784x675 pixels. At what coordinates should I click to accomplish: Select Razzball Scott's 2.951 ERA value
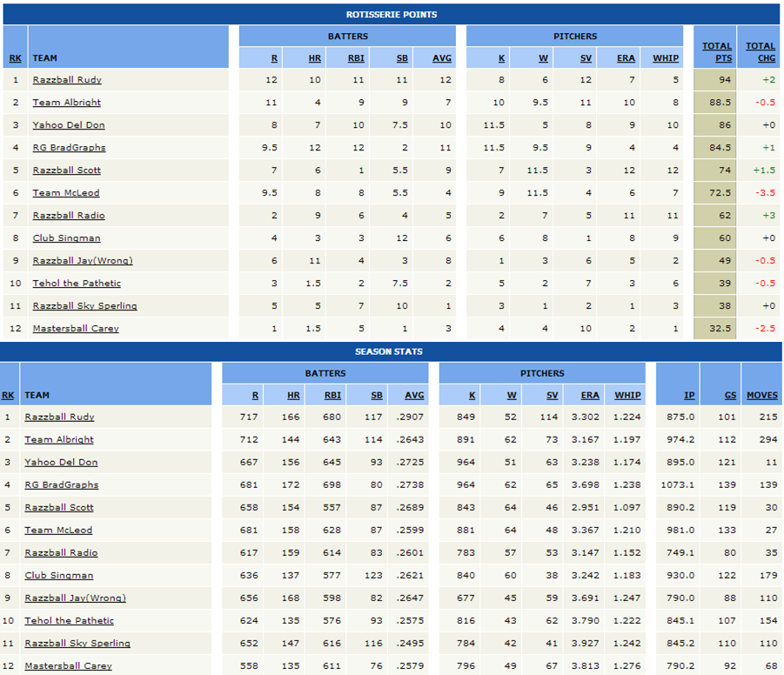click(x=585, y=507)
